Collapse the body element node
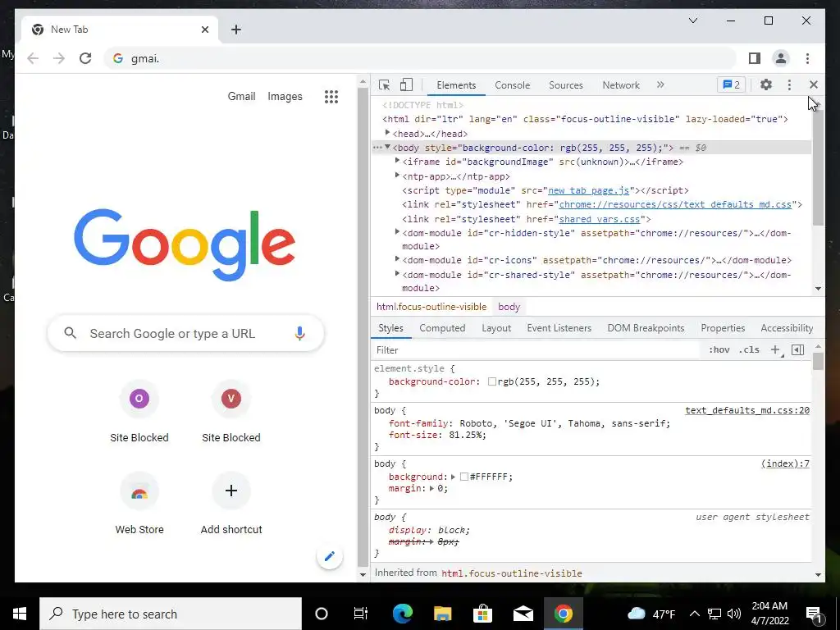This screenshot has height=630, width=840. point(387,148)
